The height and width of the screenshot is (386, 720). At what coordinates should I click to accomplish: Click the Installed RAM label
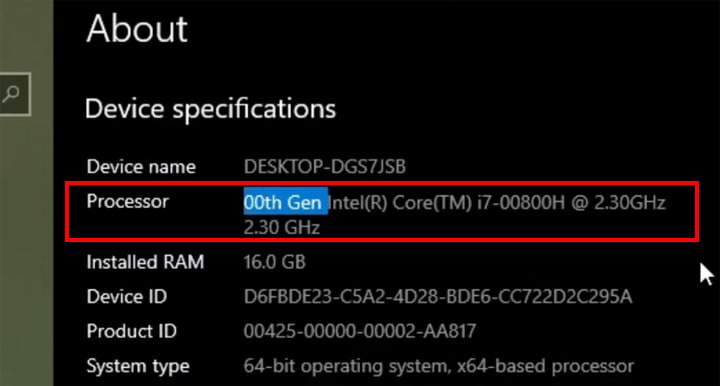point(145,262)
